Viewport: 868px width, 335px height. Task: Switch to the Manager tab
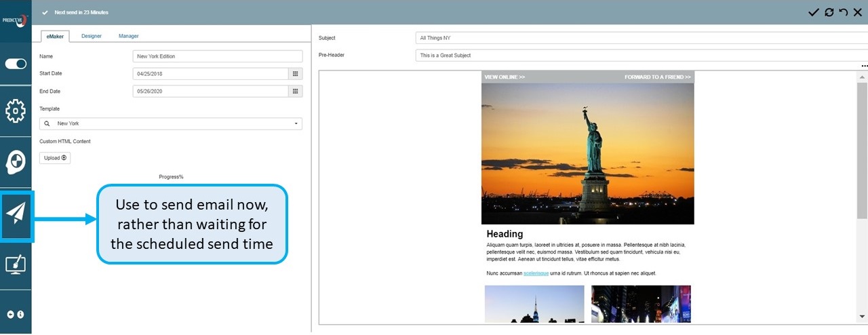(128, 36)
